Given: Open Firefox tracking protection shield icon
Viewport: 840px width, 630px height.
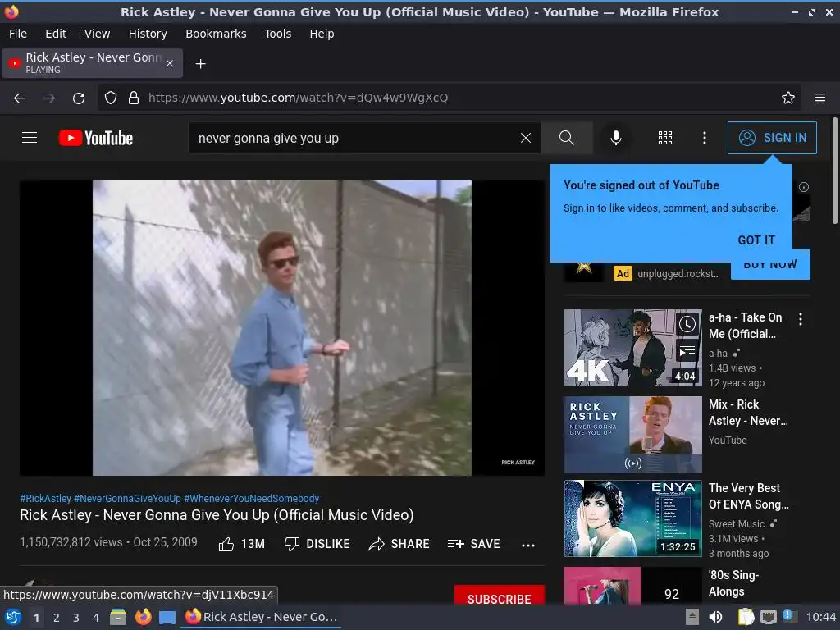Looking at the screenshot, I should click(111, 98).
